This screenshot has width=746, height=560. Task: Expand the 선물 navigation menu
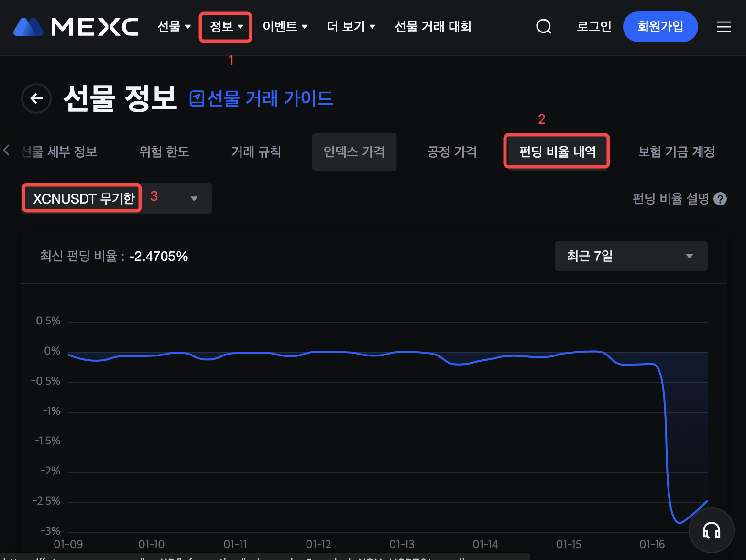click(174, 27)
